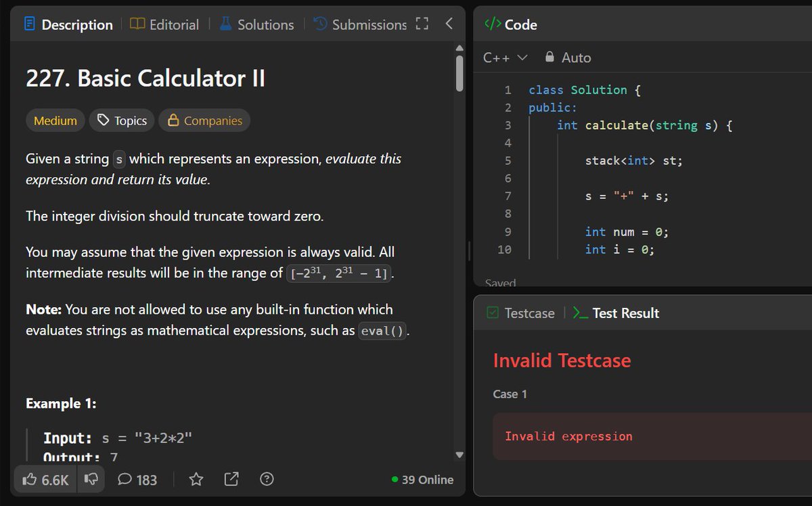Click the Medium difficulty tag
The height and width of the screenshot is (506, 812).
55,120
